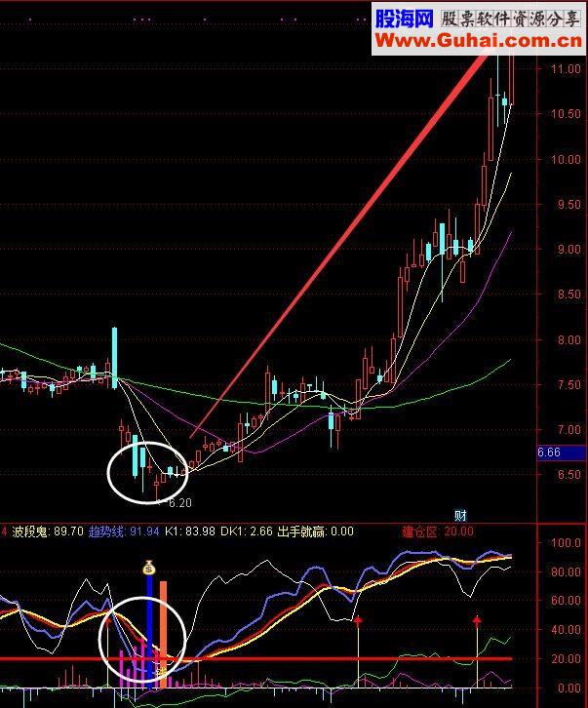Screen dimensions: 588x708
Task: Click the 10.50 price axis label
Action: click(565, 114)
